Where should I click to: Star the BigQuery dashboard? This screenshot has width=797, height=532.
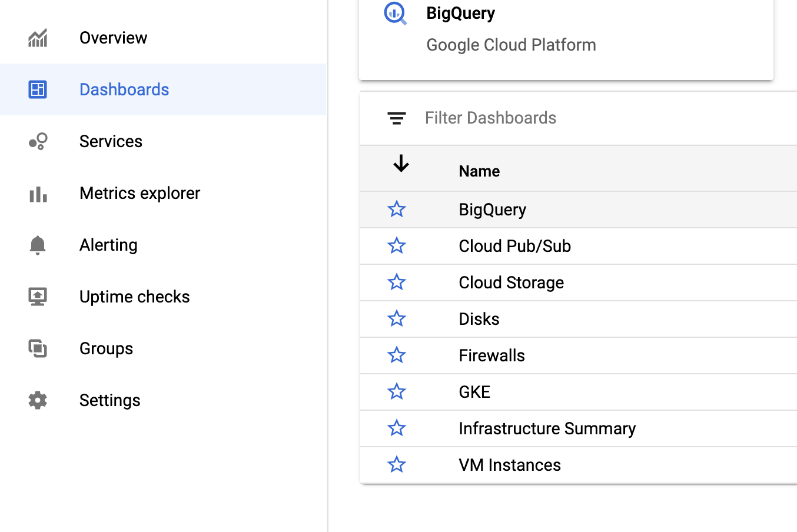[x=397, y=209]
